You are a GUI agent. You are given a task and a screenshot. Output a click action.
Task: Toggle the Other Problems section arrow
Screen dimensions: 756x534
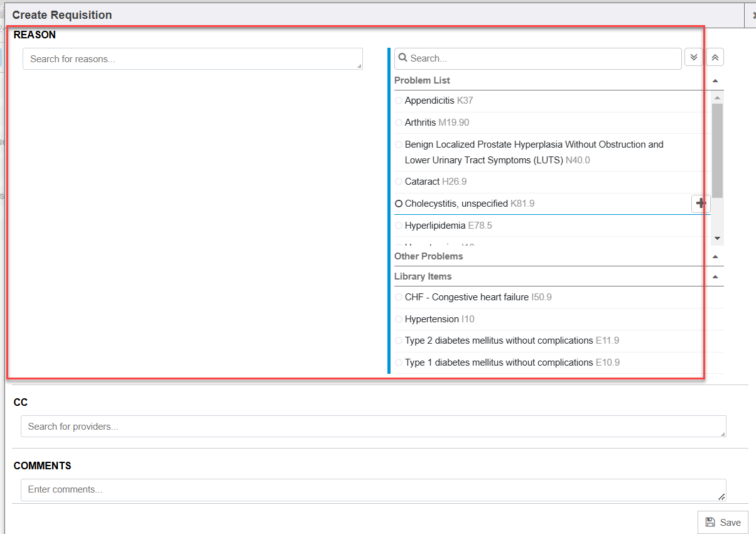click(x=715, y=256)
